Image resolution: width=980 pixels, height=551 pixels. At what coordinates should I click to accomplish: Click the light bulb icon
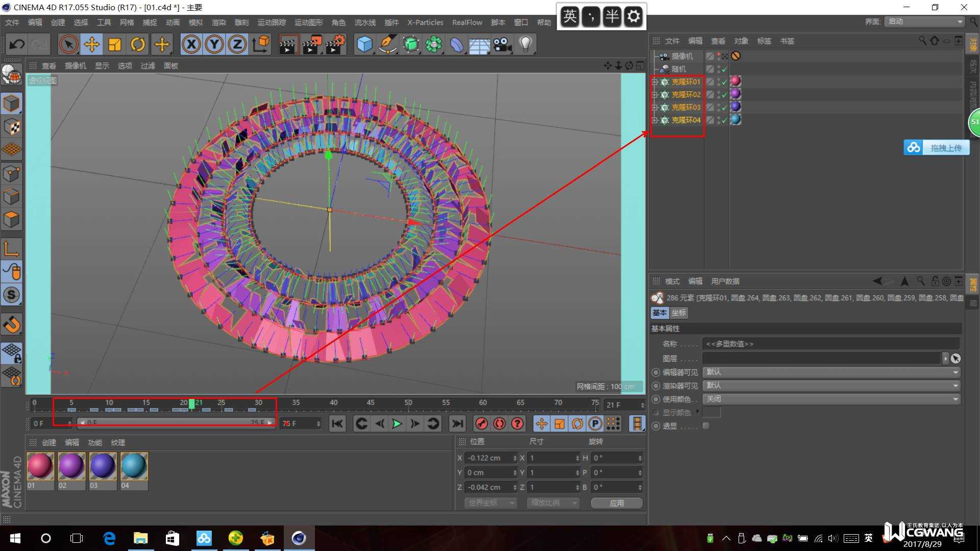pyautogui.click(x=525, y=45)
